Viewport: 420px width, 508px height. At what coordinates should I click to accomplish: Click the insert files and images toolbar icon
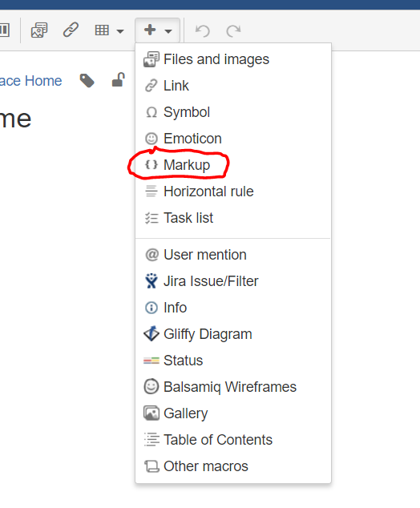[x=39, y=30]
